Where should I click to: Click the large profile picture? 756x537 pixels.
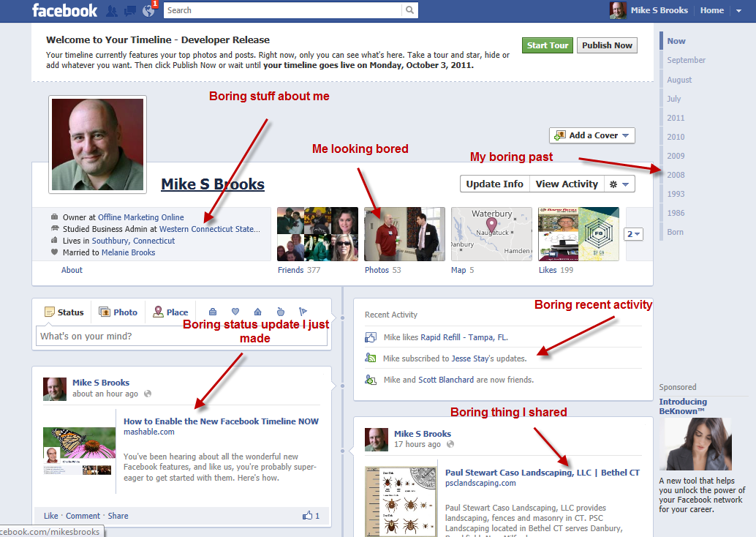pos(97,144)
